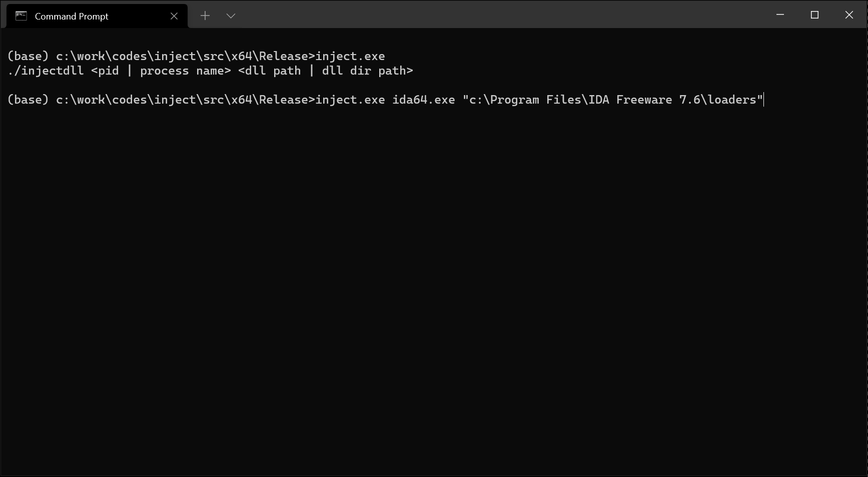
Task: Click the terminal title bar empty area
Action: pos(450,15)
